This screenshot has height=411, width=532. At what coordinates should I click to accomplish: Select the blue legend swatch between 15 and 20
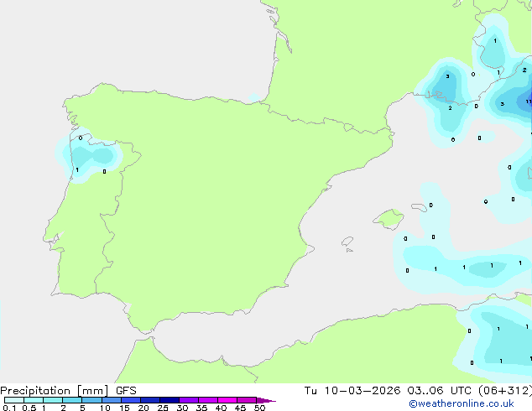(131, 400)
